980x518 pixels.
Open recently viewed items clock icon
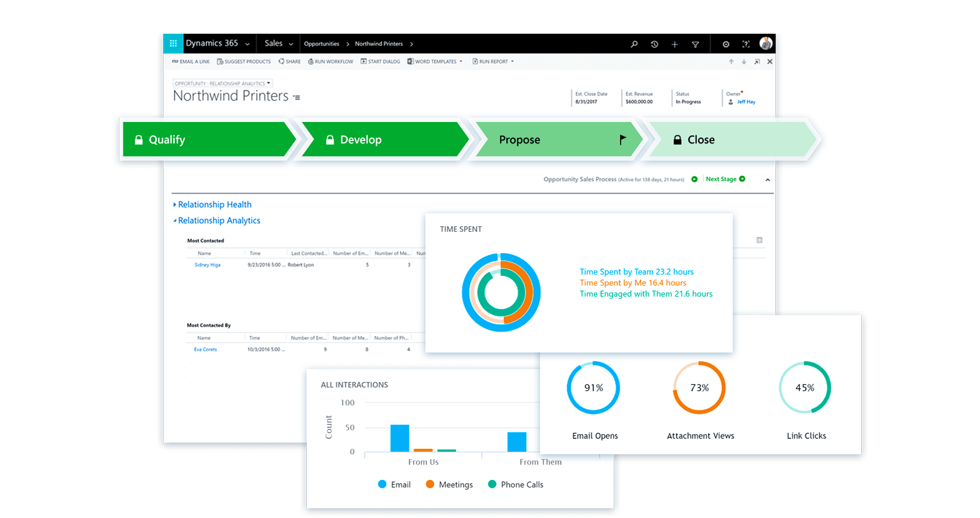pyautogui.click(x=654, y=44)
